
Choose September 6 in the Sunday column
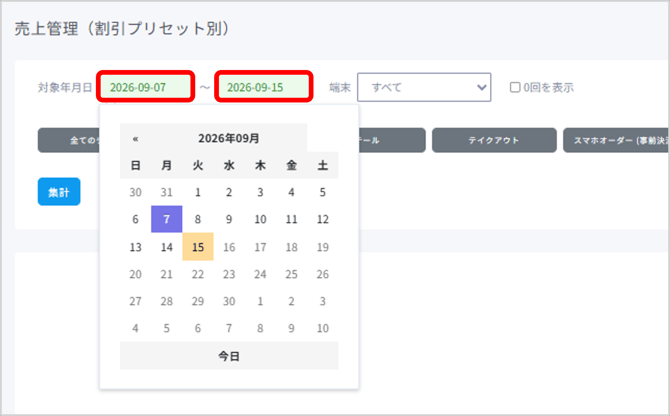click(x=135, y=219)
